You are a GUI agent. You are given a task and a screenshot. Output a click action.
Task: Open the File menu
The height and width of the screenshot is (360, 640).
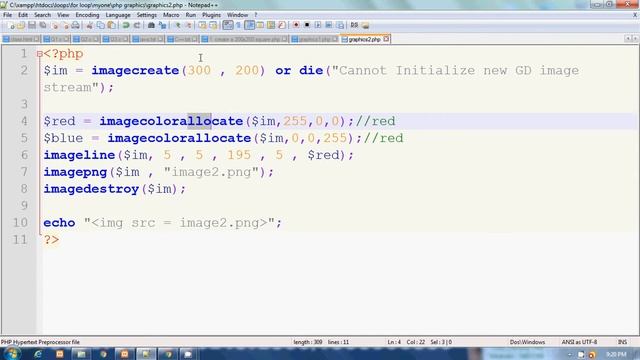click(7, 15)
